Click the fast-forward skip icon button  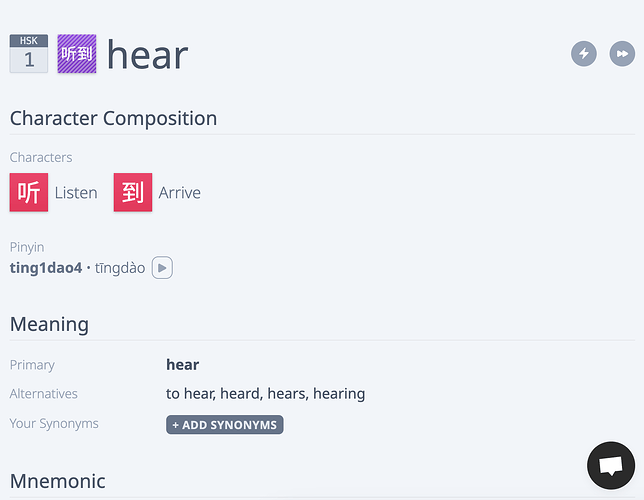[x=622, y=53]
